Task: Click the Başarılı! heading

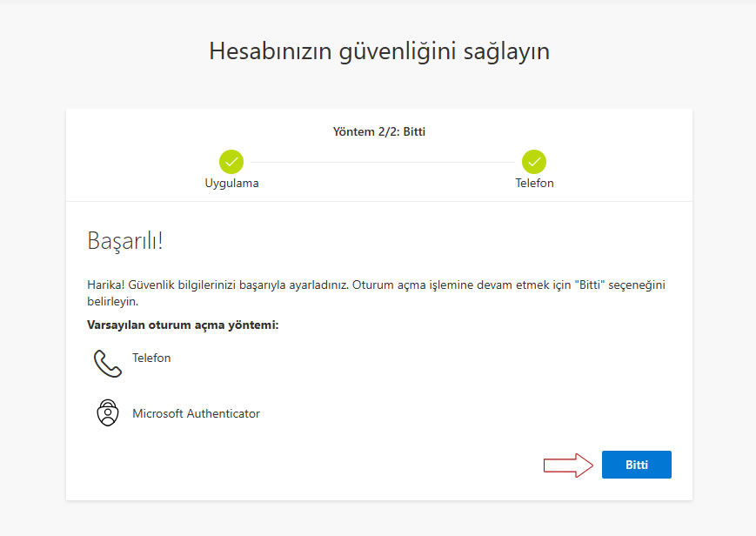Action: tap(125, 240)
